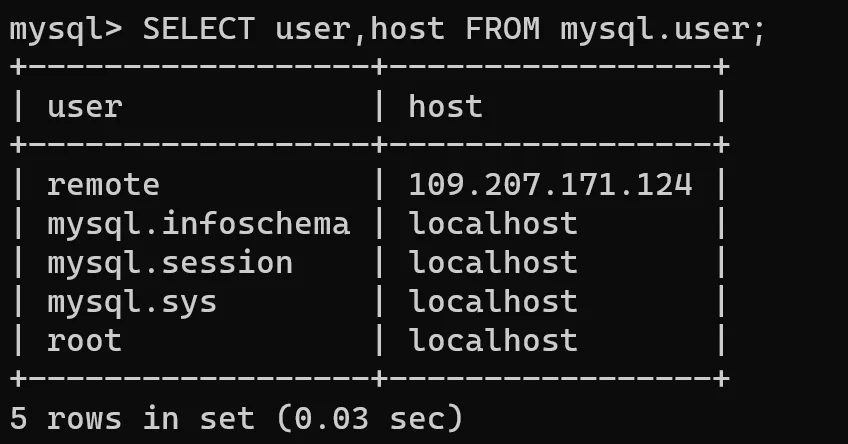Select the remote user entry
This screenshot has height=444, width=848.
coord(103,184)
